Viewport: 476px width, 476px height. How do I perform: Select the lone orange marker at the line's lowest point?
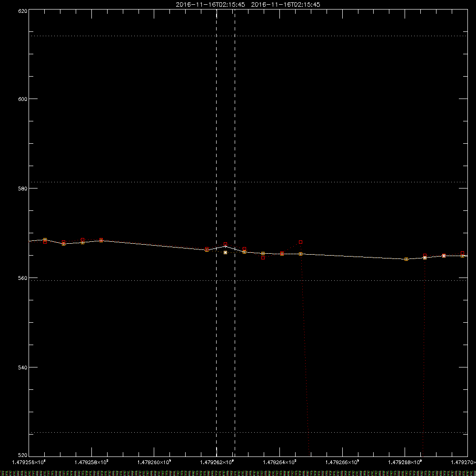pos(406,259)
